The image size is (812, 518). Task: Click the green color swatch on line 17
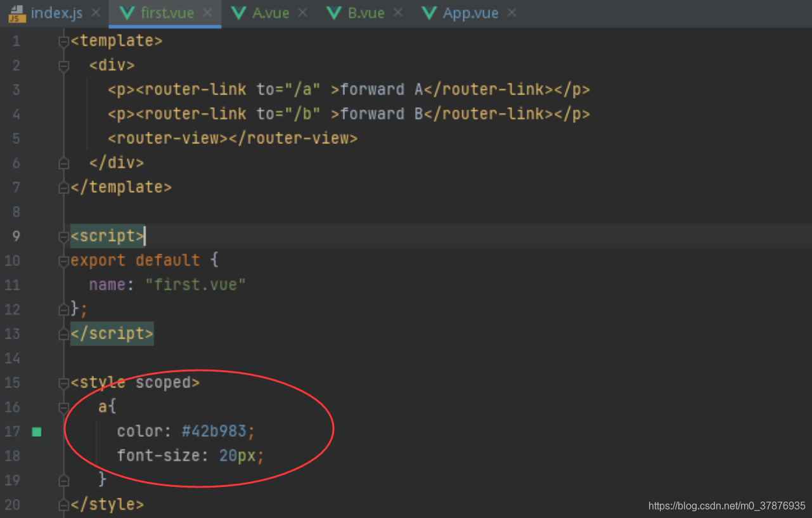pos(37,432)
